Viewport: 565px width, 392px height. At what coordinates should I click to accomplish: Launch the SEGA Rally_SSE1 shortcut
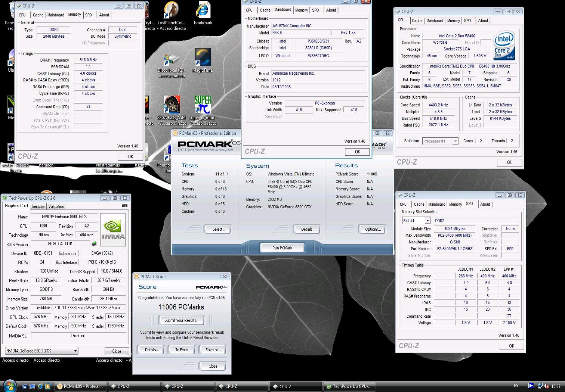pyautogui.click(x=172, y=111)
